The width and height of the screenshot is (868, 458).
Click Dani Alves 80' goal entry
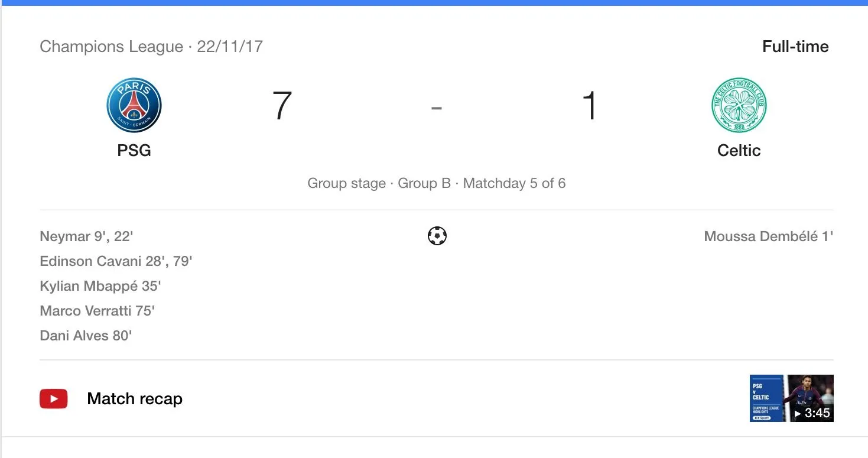[86, 336]
